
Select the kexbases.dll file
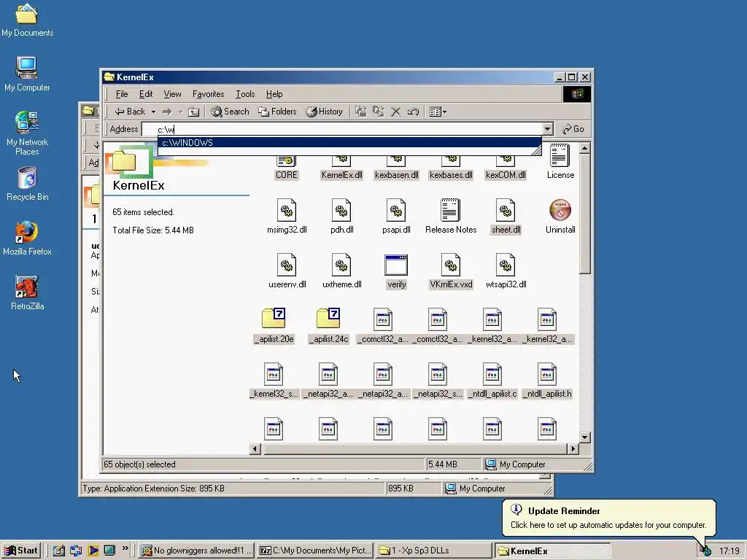pos(451,168)
